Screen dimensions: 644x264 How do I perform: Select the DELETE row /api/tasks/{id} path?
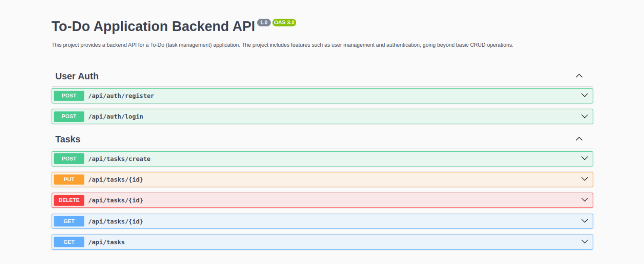click(116, 200)
